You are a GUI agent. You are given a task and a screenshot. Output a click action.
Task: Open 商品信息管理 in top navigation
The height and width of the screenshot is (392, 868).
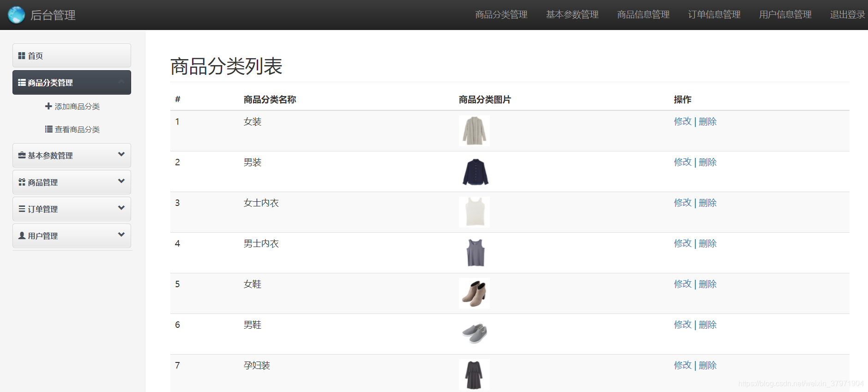644,15
